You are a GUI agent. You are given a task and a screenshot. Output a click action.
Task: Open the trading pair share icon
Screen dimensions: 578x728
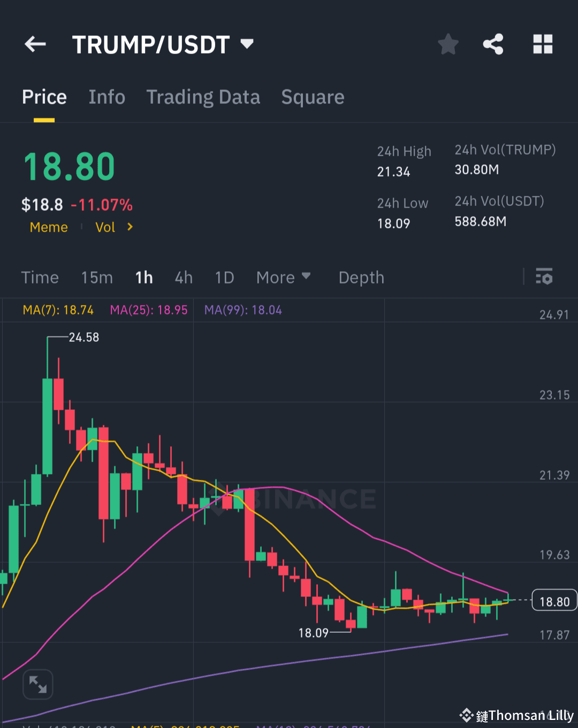click(x=493, y=44)
